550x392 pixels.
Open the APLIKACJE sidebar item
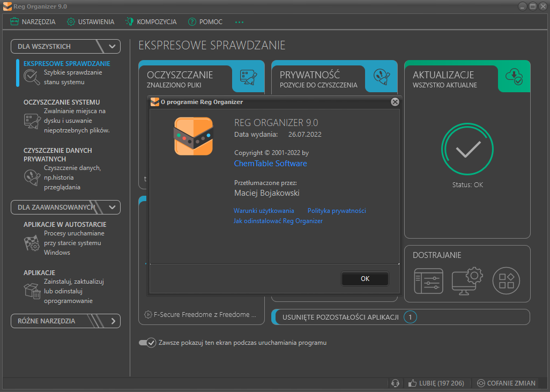coord(39,272)
